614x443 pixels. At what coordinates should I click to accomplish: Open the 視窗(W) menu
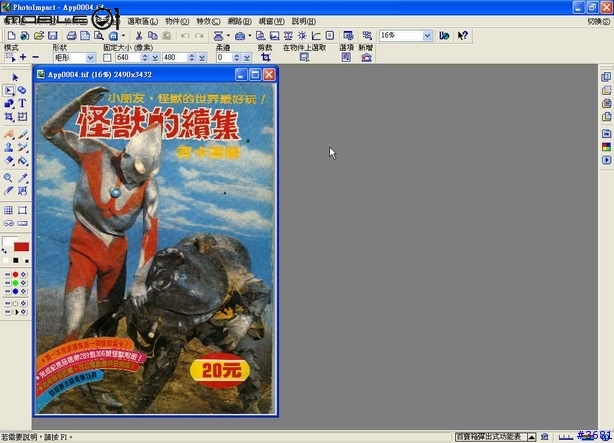[272, 21]
